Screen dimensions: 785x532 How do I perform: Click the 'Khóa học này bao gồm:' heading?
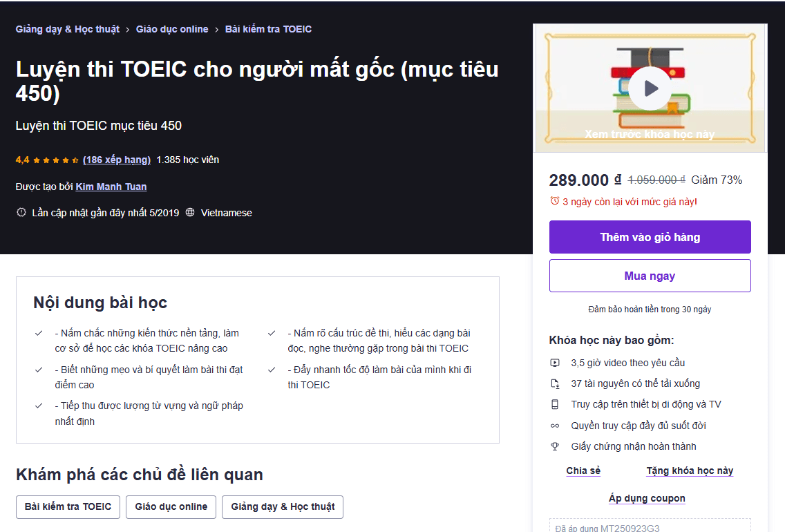coord(612,341)
